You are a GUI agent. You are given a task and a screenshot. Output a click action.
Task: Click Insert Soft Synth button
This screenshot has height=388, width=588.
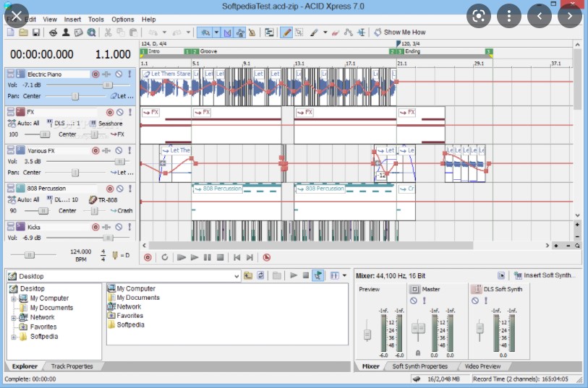[544, 275]
